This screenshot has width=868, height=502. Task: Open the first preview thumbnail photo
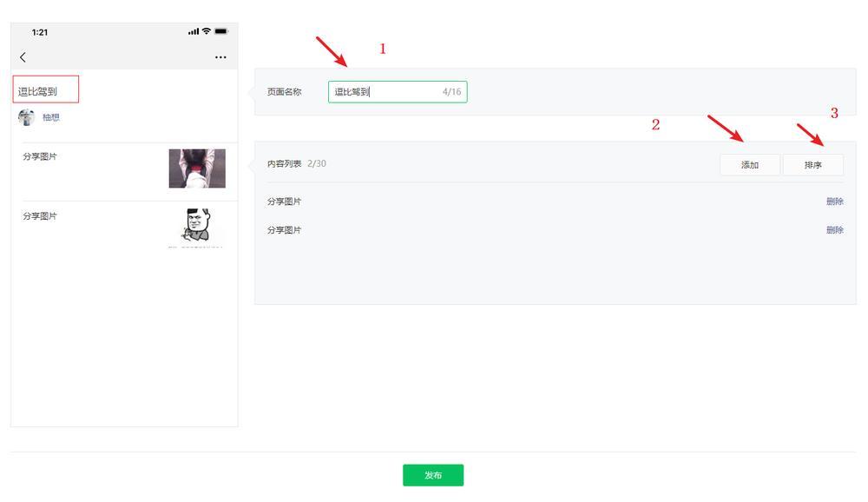click(x=197, y=168)
